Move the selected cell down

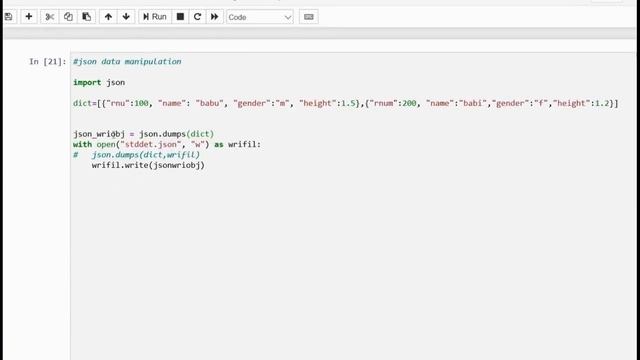pyautogui.click(x=126, y=17)
